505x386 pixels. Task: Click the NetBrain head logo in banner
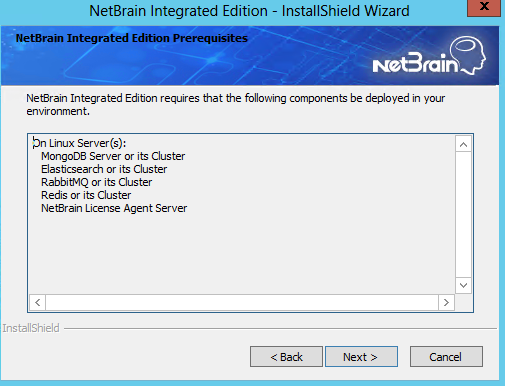(x=429, y=56)
